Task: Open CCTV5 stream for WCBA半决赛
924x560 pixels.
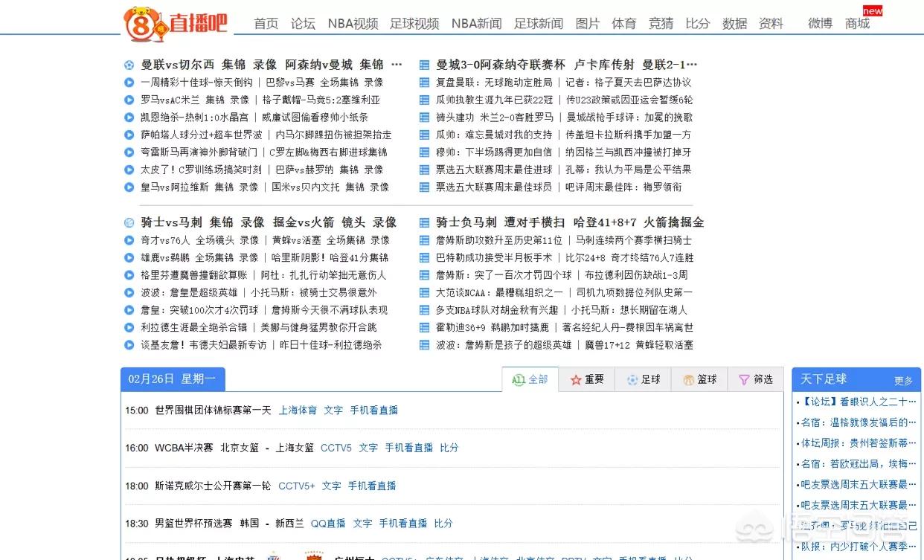Action: click(x=336, y=448)
